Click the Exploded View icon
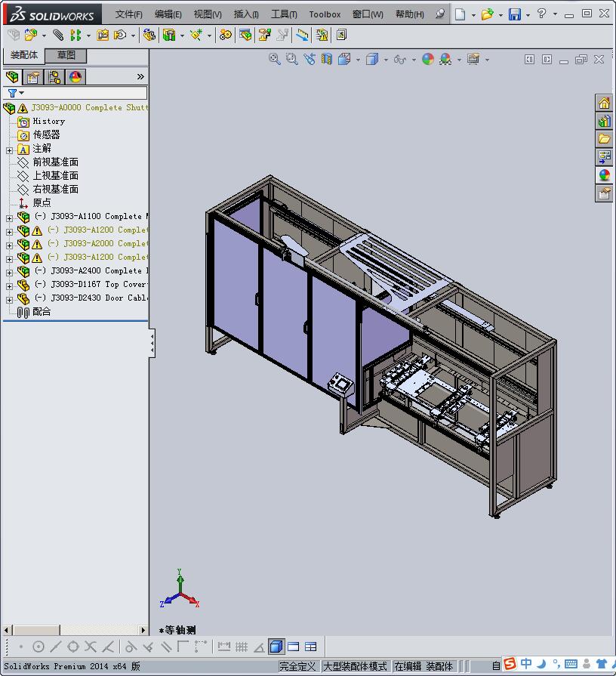The height and width of the screenshot is (676, 616). coord(264,35)
